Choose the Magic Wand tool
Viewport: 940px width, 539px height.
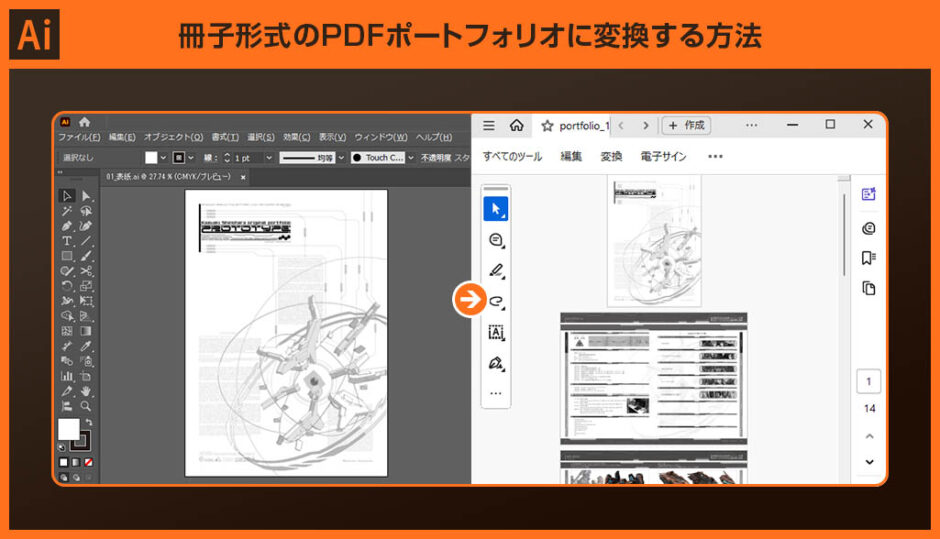click(67, 211)
